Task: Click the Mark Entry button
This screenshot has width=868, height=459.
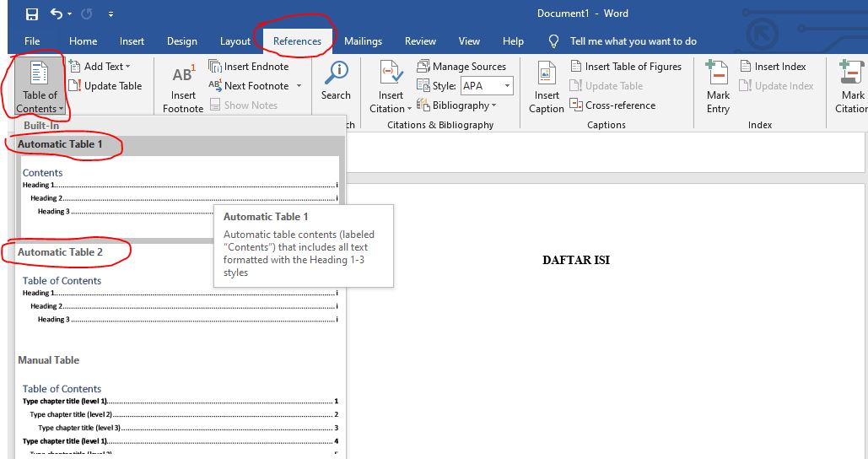Action: 718,87
